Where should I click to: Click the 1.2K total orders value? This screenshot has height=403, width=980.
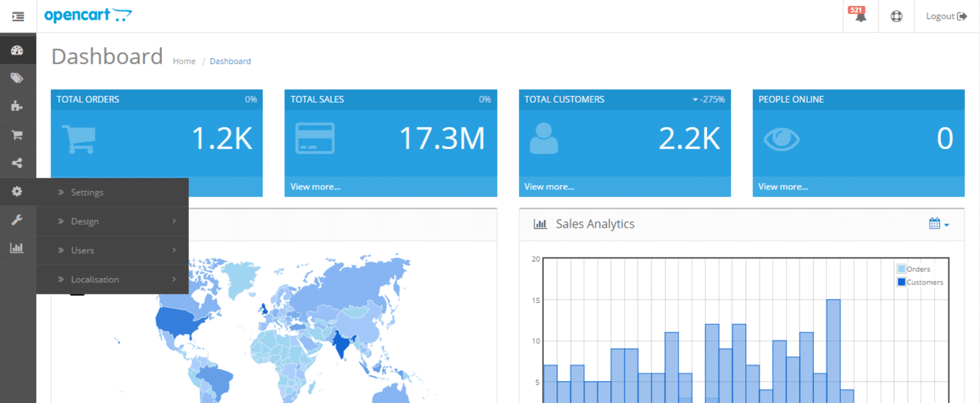coord(222,138)
